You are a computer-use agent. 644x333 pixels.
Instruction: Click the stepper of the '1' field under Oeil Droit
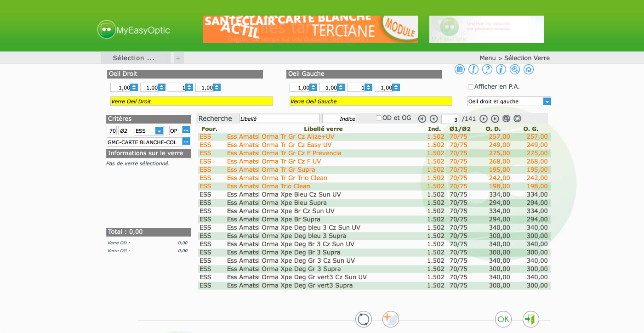point(189,87)
